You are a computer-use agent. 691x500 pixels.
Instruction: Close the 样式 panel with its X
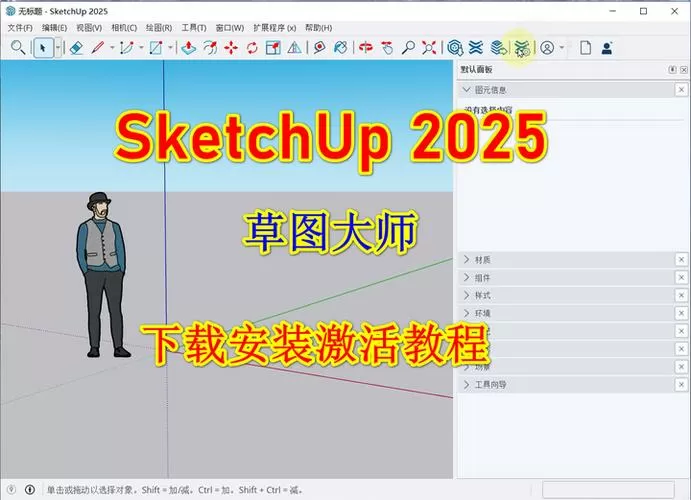click(x=681, y=295)
